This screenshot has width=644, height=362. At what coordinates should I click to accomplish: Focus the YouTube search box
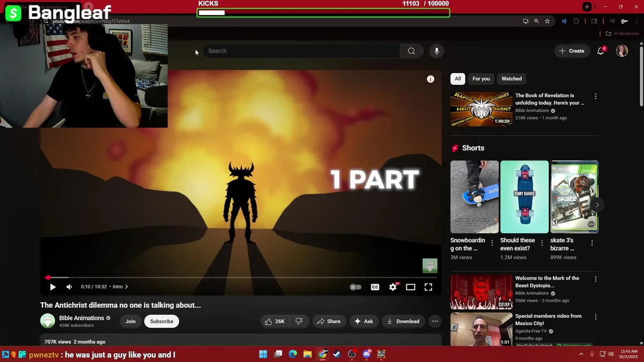click(x=301, y=51)
